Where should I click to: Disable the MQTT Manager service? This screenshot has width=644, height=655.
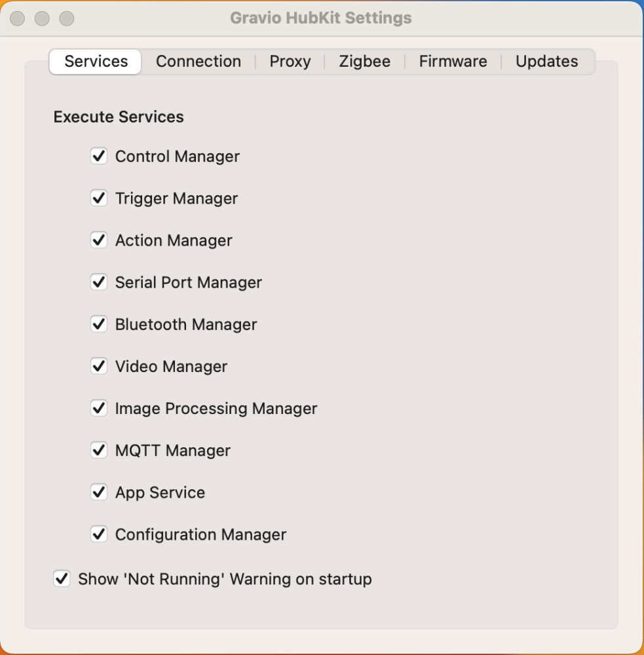click(x=99, y=450)
